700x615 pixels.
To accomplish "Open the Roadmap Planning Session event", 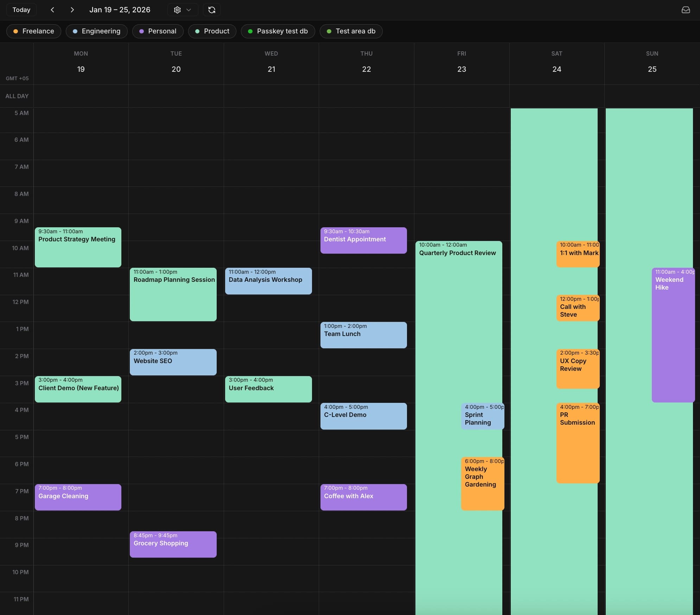I will tap(173, 294).
